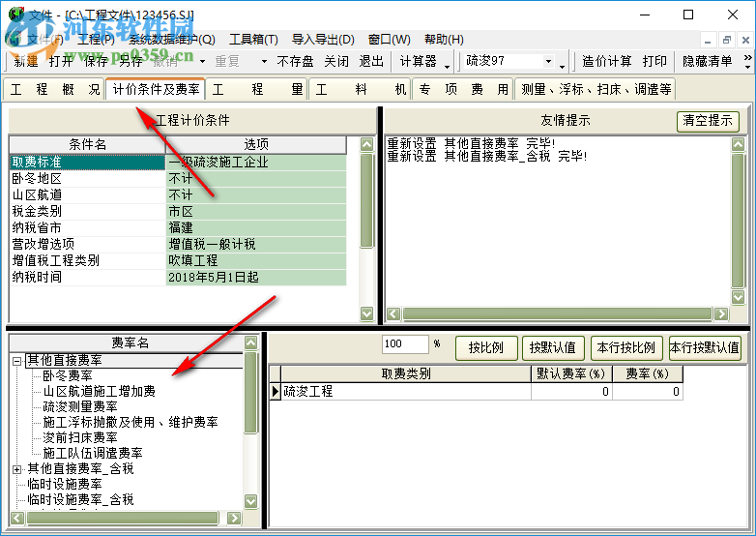Click the 费率(%) cell of 疏浚工程

[x=648, y=392]
